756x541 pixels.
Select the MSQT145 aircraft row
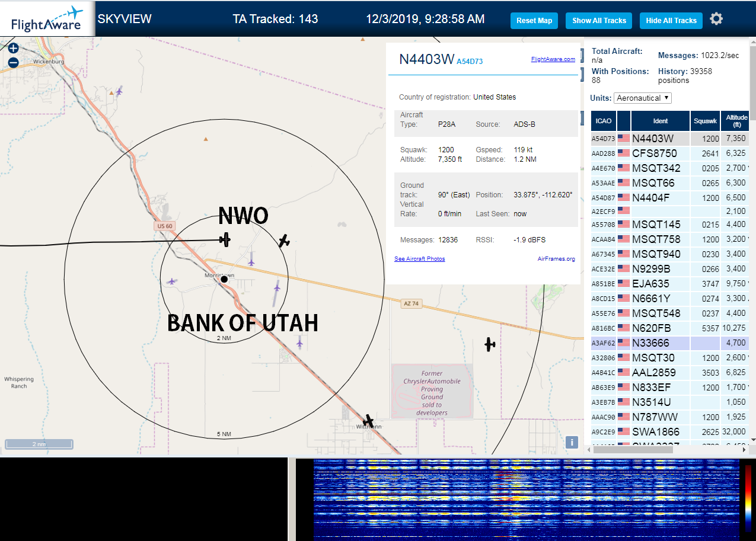point(670,225)
